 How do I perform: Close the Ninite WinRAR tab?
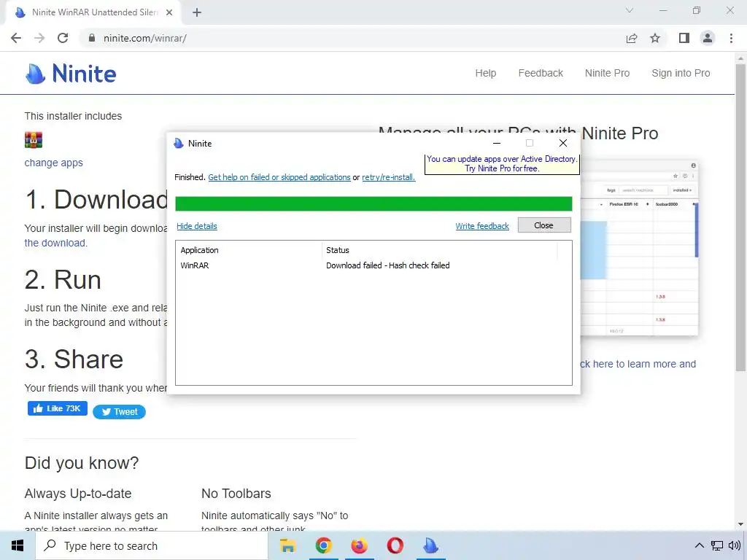tap(169, 12)
